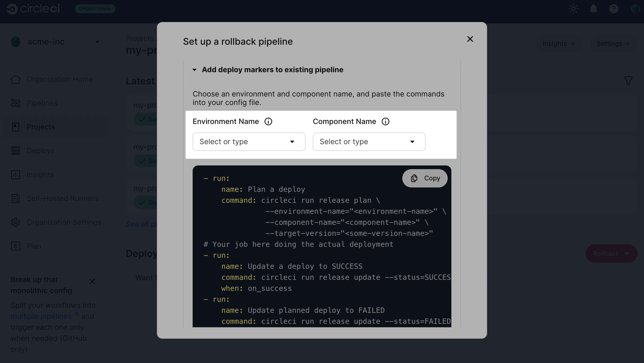Copy the config code snippet
This screenshot has height=363, width=644.
pyautogui.click(x=425, y=178)
